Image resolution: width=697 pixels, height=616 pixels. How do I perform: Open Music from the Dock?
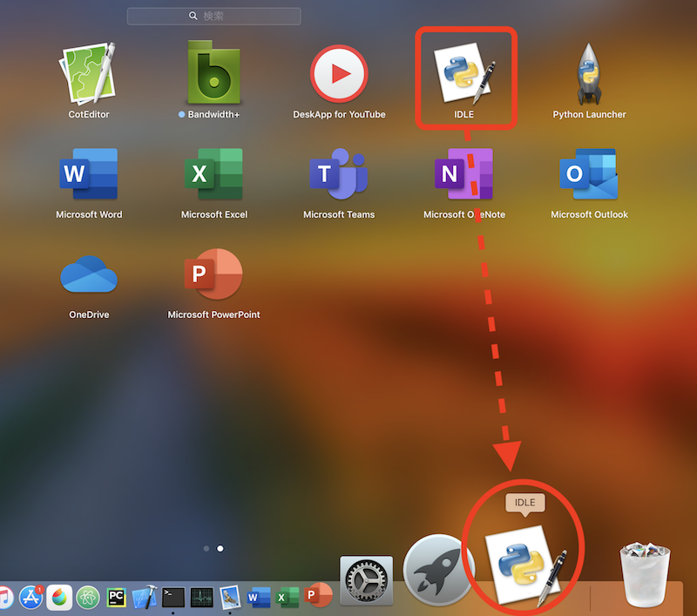point(4,598)
